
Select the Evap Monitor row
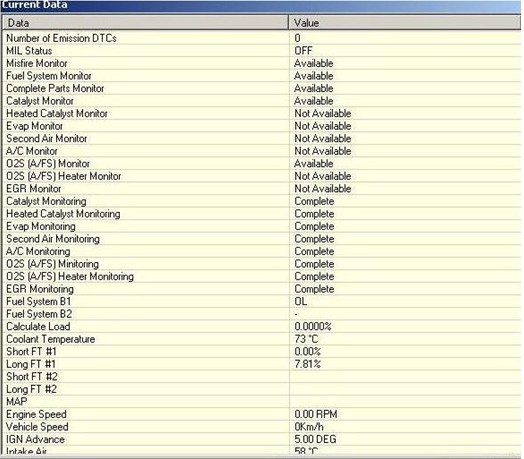(x=261, y=126)
